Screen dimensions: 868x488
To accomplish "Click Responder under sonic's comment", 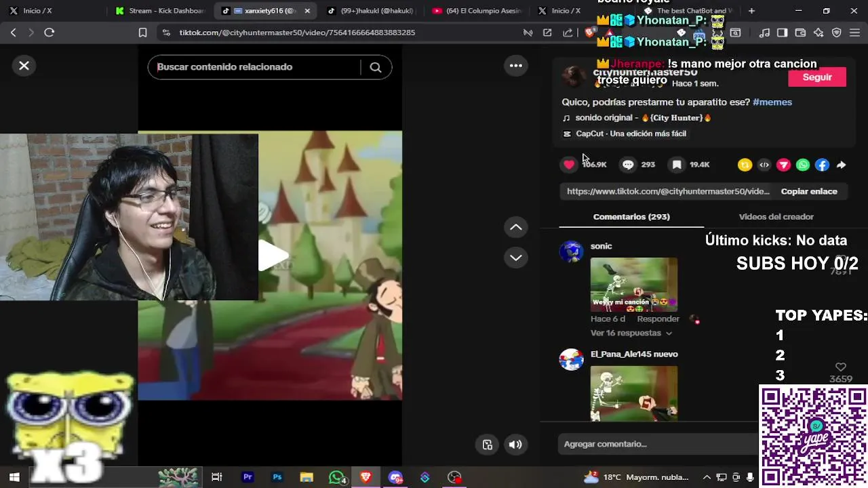I will point(658,319).
